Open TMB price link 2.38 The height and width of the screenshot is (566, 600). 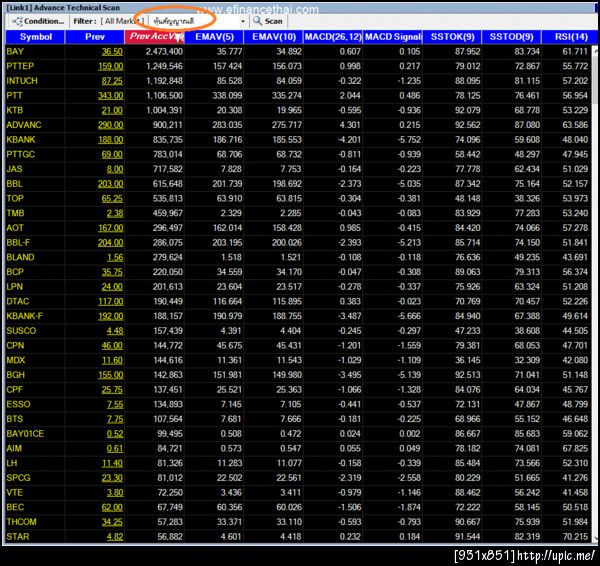115,213
